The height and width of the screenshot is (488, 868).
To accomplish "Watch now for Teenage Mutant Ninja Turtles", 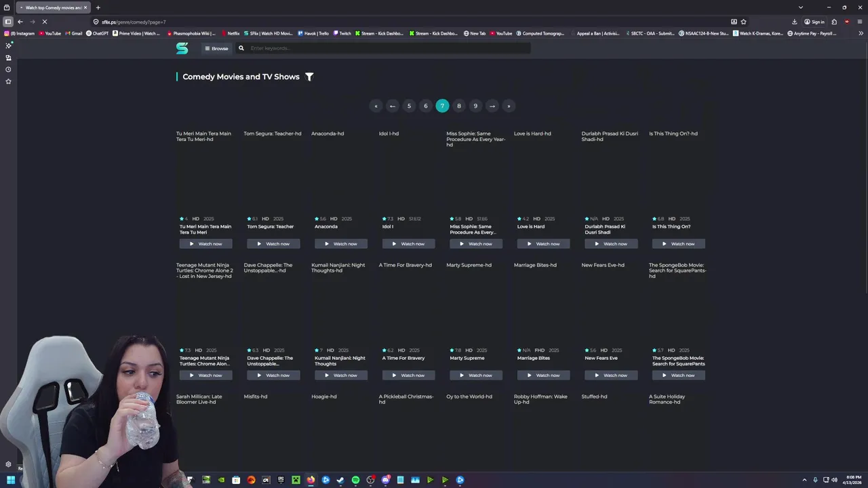I will pos(205,375).
